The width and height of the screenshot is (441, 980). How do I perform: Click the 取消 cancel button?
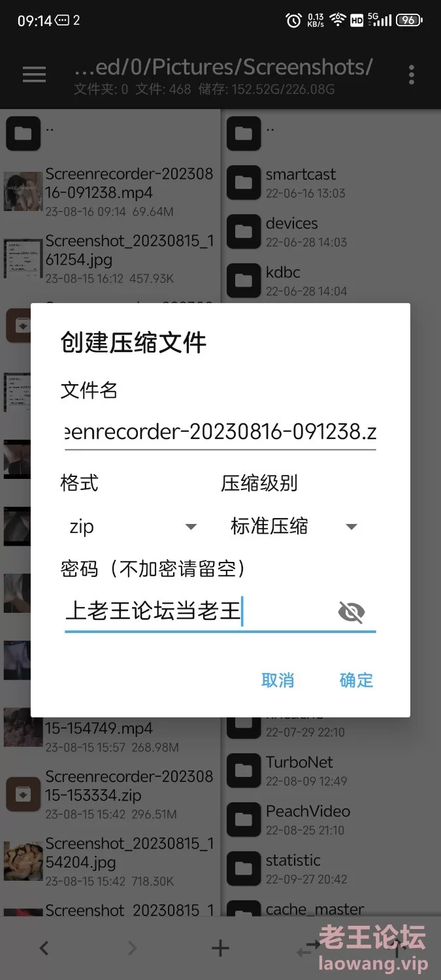[x=278, y=680]
